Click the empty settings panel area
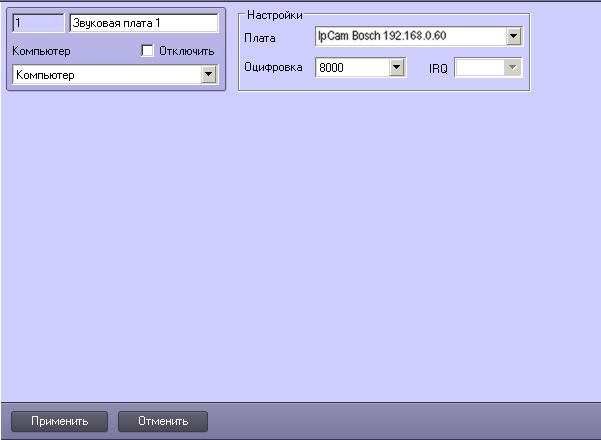Screen dimensions: 601x440 (x=300, y=250)
